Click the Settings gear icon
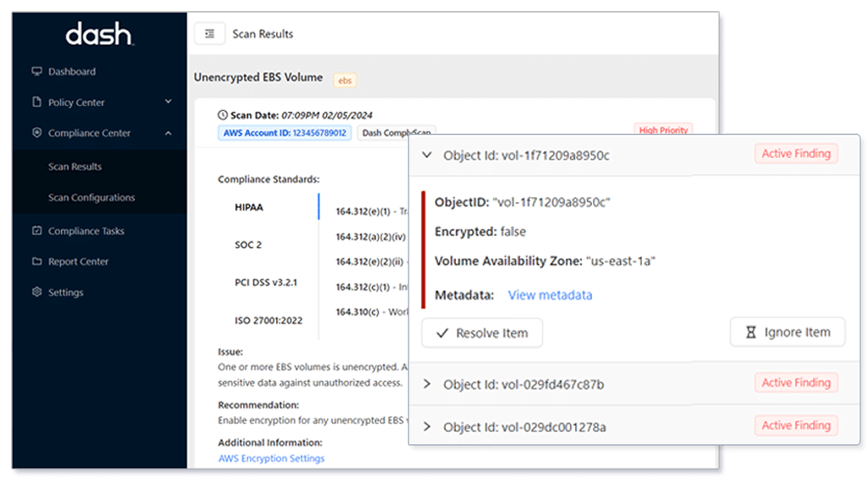The image size is (868, 489). [x=37, y=291]
